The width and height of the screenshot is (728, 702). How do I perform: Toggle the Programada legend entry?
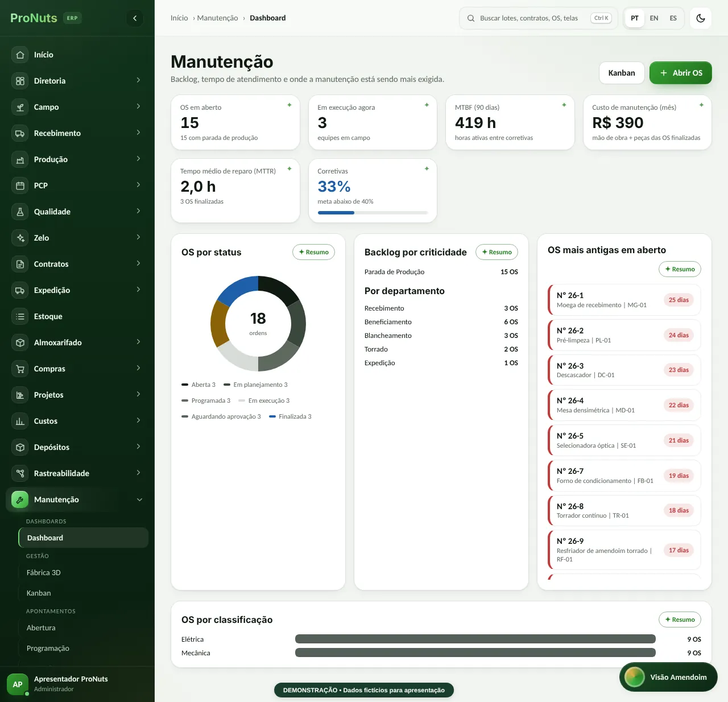click(206, 400)
